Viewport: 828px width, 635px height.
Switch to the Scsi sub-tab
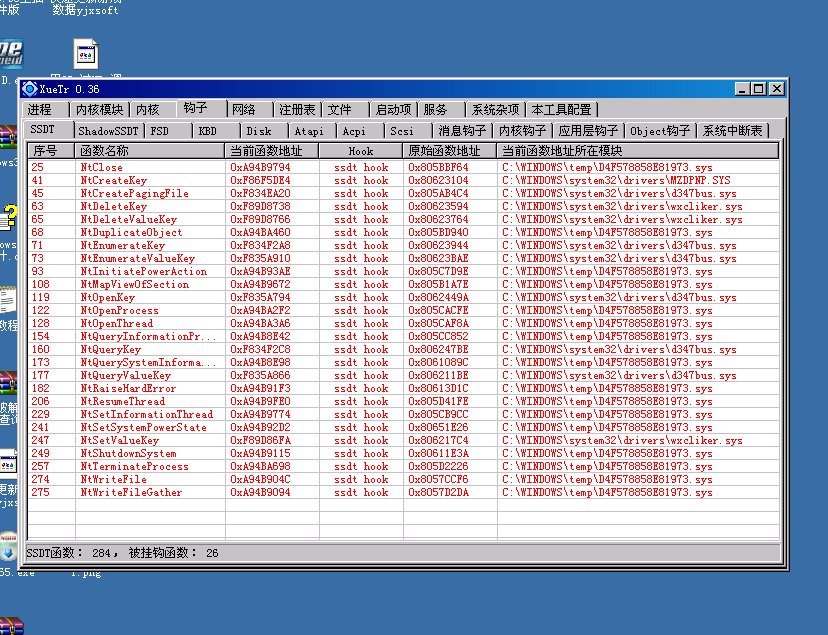click(x=408, y=131)
